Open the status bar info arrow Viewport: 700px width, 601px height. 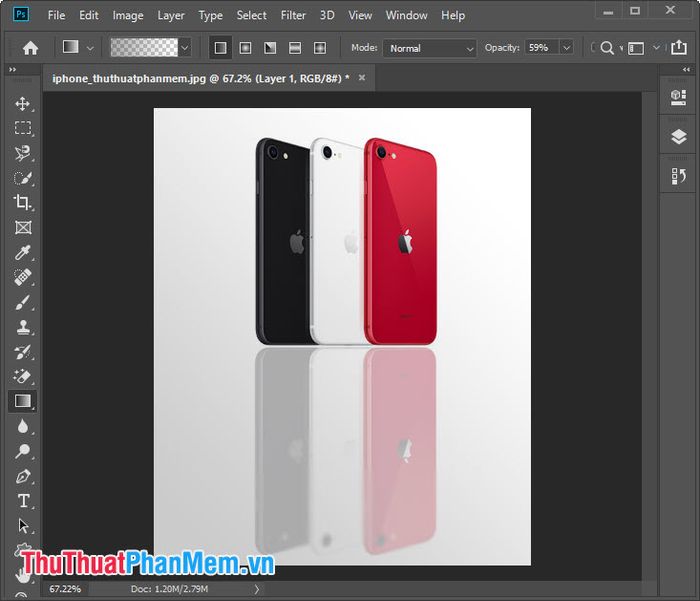point(257,589)
